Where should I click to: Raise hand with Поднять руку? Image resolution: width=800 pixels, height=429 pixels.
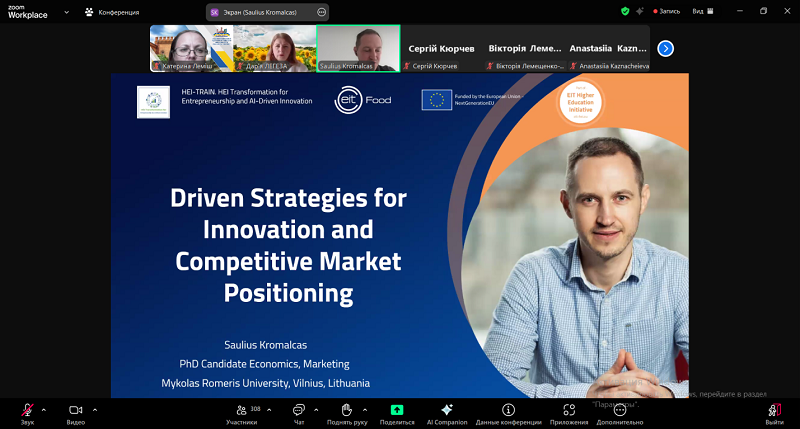point(347,414)
